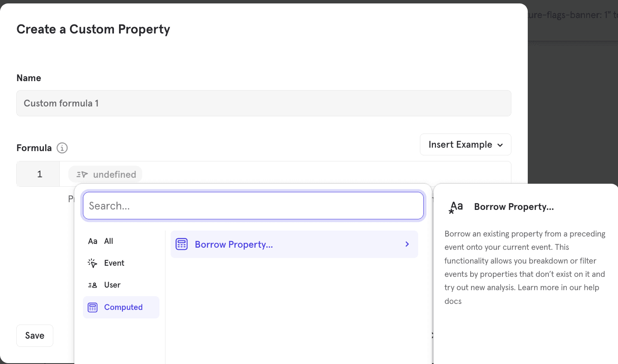Switch to the Event category
Viewport: 618px width, 364px height.
[114, 263]
